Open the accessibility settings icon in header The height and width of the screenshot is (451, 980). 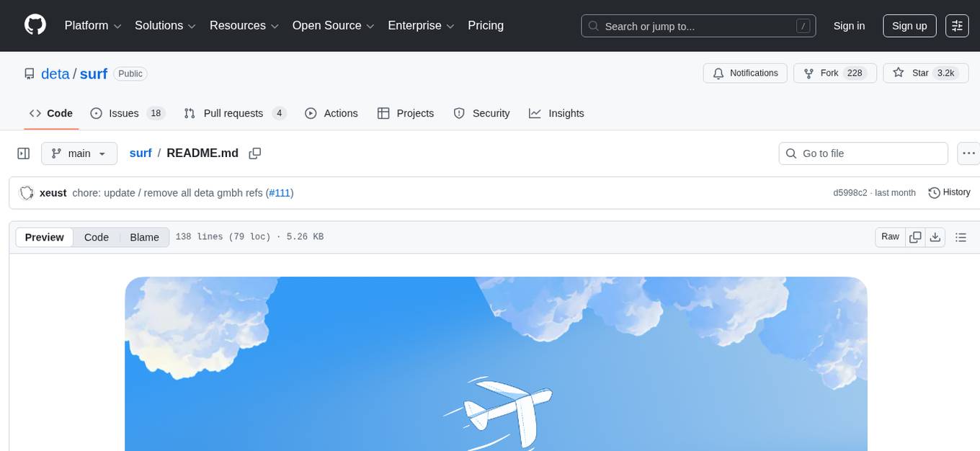957,26
